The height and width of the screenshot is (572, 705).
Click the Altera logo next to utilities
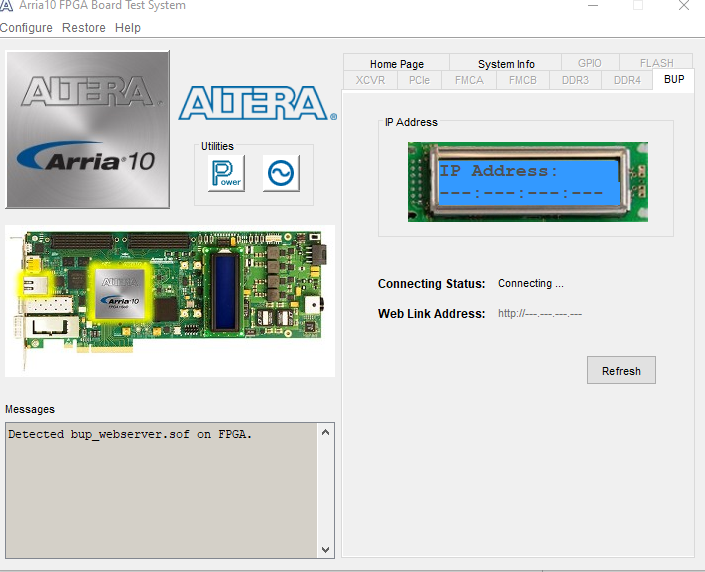[x=254, y=103]
